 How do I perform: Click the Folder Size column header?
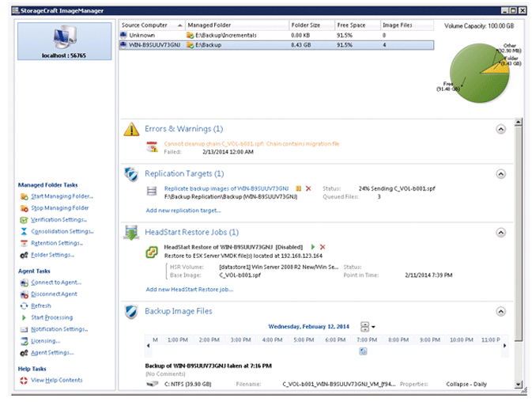[311, 25]
